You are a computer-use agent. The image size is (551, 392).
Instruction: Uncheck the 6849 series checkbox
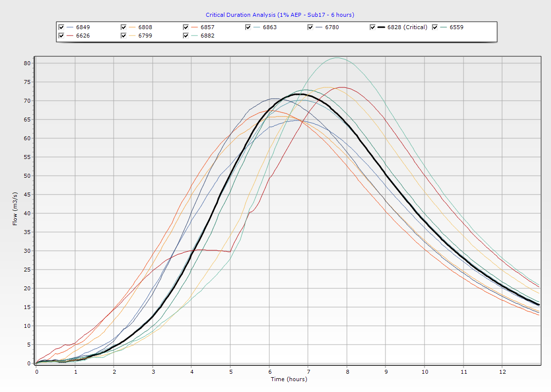pyautogui.click(x=61, y=27)
